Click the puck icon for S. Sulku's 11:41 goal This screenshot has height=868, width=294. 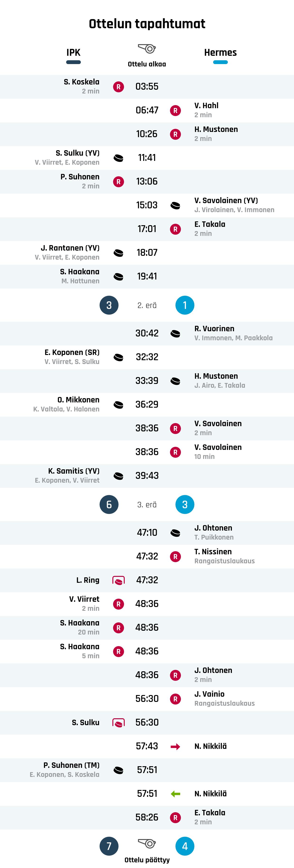[x=118, y=158]
